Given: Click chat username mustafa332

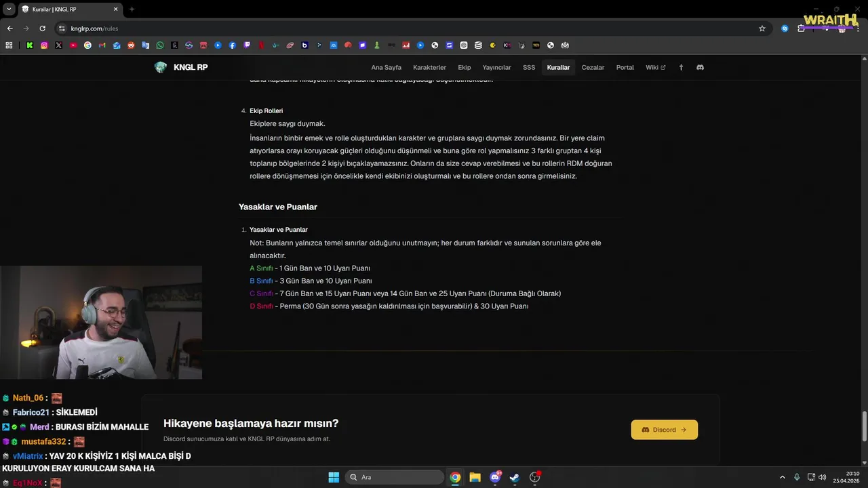Looking at the screenshot, I should (43, 441).
